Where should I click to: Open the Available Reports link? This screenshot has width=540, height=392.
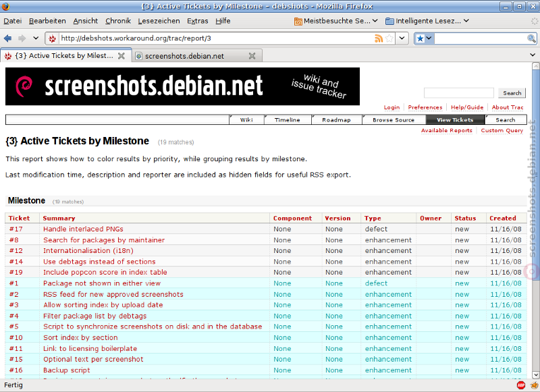click(x=447, y=130)
